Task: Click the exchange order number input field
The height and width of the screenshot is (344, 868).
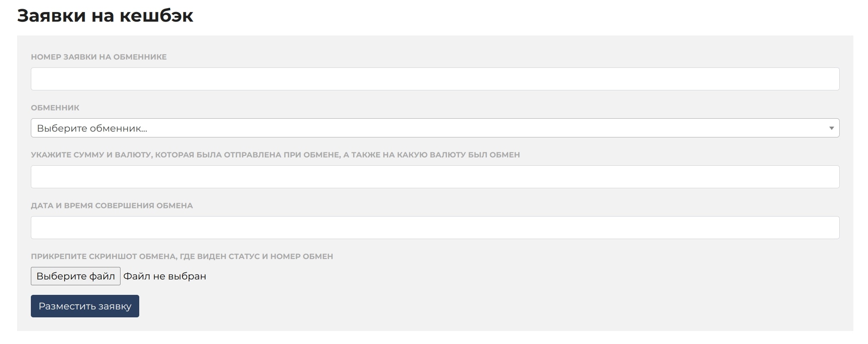Action: point(435,79)
